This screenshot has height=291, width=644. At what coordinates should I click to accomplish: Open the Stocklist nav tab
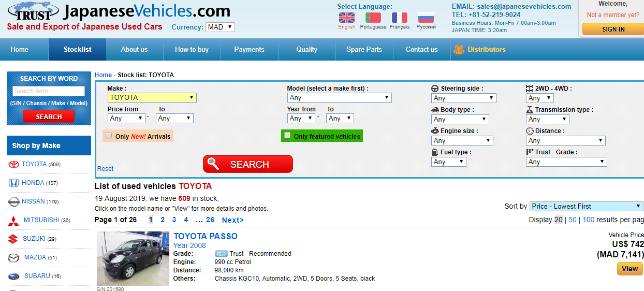(x=78, y=50)
